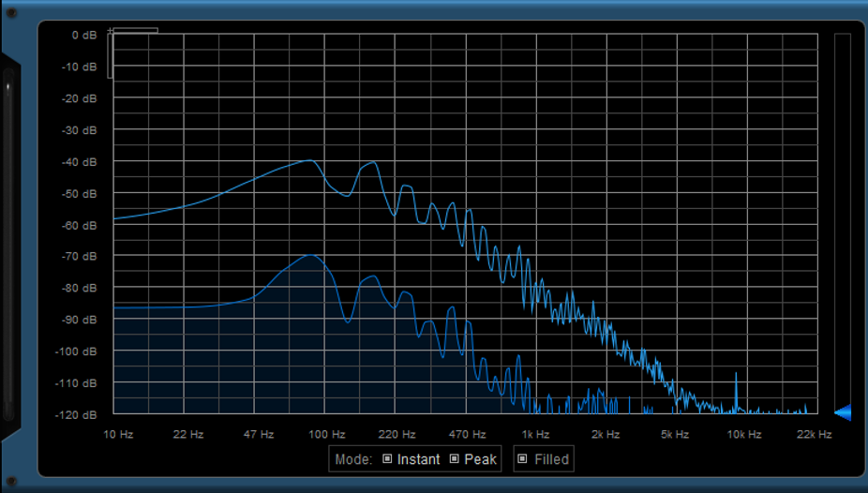Toggle the Peak mode checkbox
The image size is (868, 493).
tap(455, 458)
